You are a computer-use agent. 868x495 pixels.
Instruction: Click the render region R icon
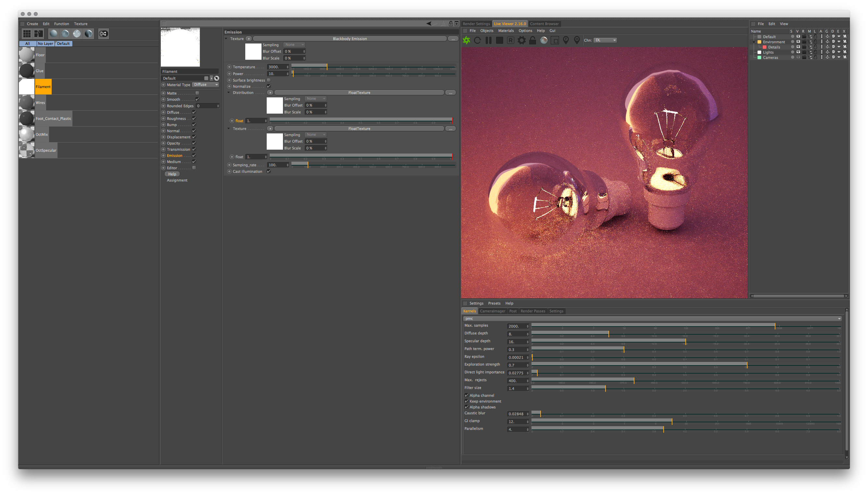(510, 41)
